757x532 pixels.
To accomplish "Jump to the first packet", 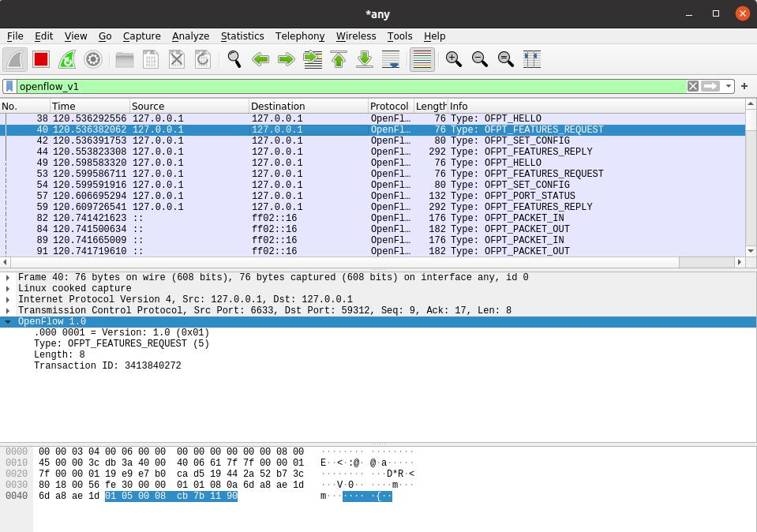I will pyautogui.click(x=336, y=59).
